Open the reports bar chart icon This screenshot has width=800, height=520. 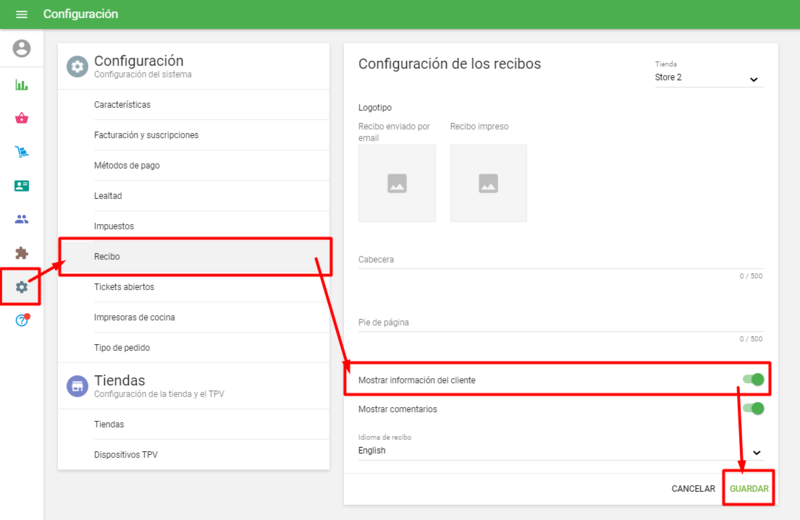point(21,85)
